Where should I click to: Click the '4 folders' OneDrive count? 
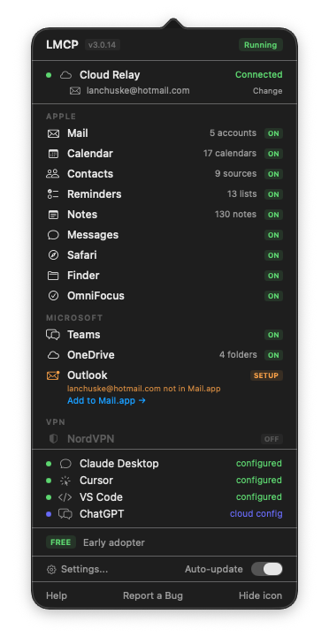[x=238, y=355]
